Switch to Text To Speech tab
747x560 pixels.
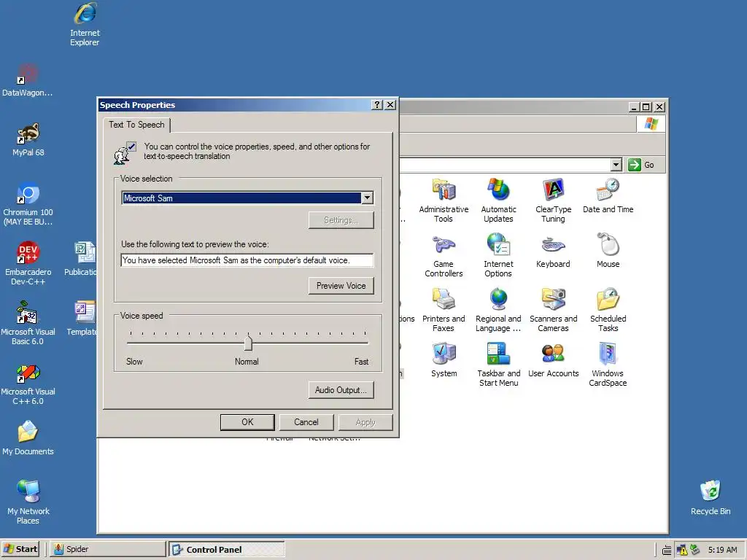(x=136, y=125)
